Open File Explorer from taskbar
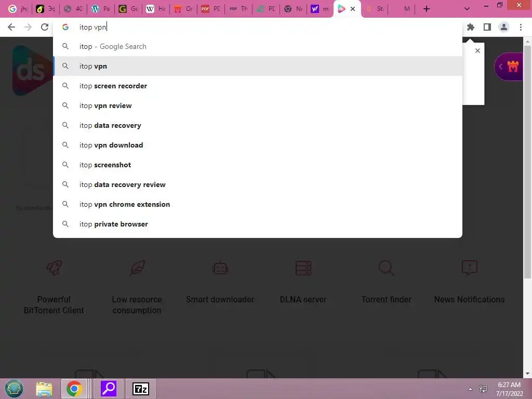Image resolution: width=532 pixels, height=399 pixels. click(x=44, y=389)
